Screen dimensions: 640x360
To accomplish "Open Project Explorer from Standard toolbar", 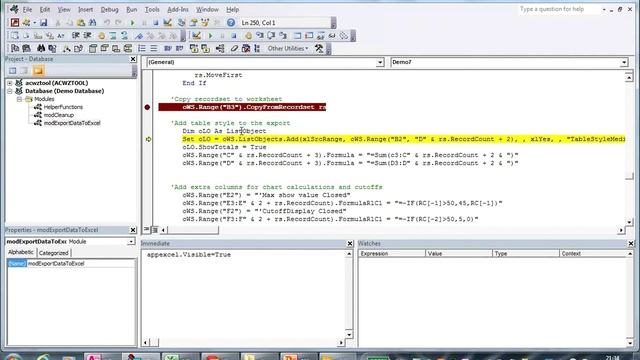I will [181, 23].
